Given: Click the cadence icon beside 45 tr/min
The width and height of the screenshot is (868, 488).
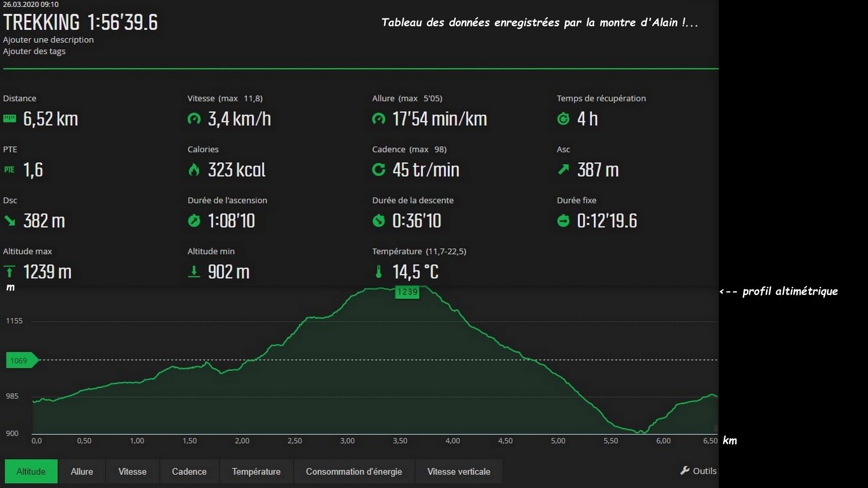Looking at the screenshot, I should [379, 170].
